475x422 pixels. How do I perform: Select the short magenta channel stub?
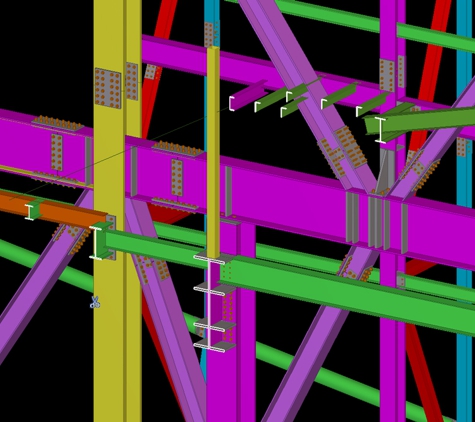tap(248, 95)
